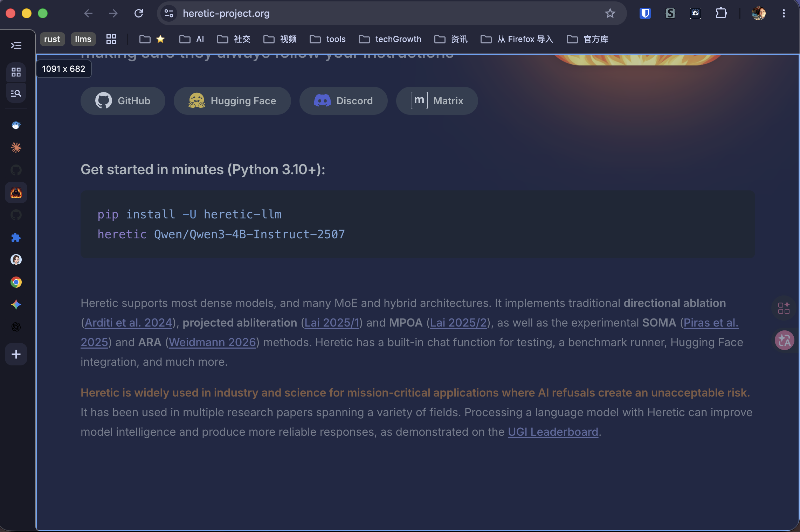Click the address bar URL heretic-project.org
The width and height of the screenshot is (800, 532).
[226, 13]
